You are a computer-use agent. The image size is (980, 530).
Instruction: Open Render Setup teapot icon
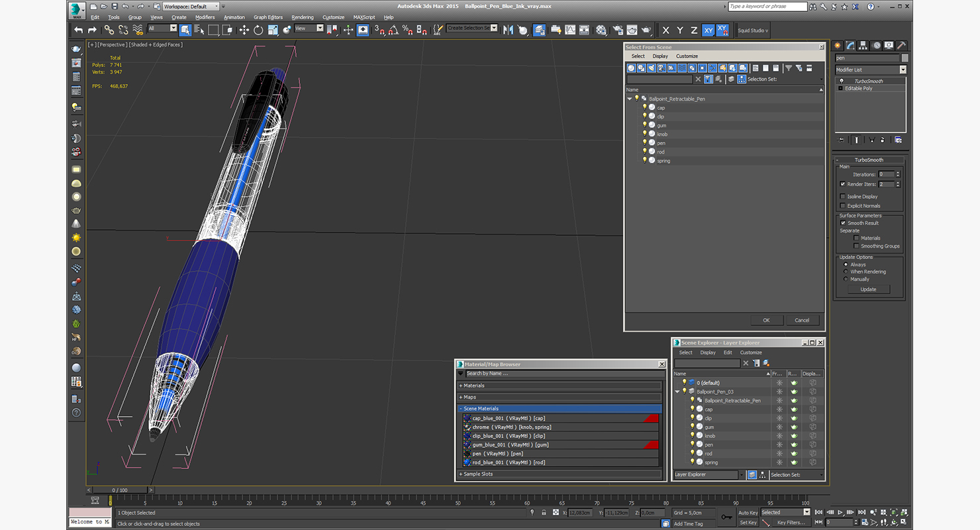[x=617, y=30]
